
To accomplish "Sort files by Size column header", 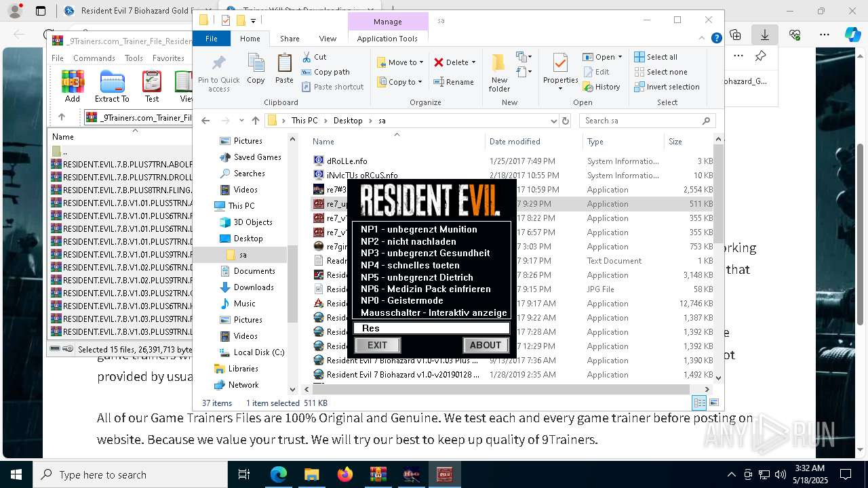I will click(x=688, y=142).
